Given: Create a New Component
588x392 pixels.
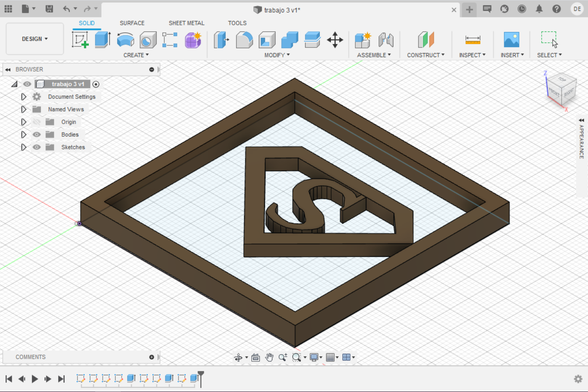Looking at the screenshot, I should click(x=363, y=40).
